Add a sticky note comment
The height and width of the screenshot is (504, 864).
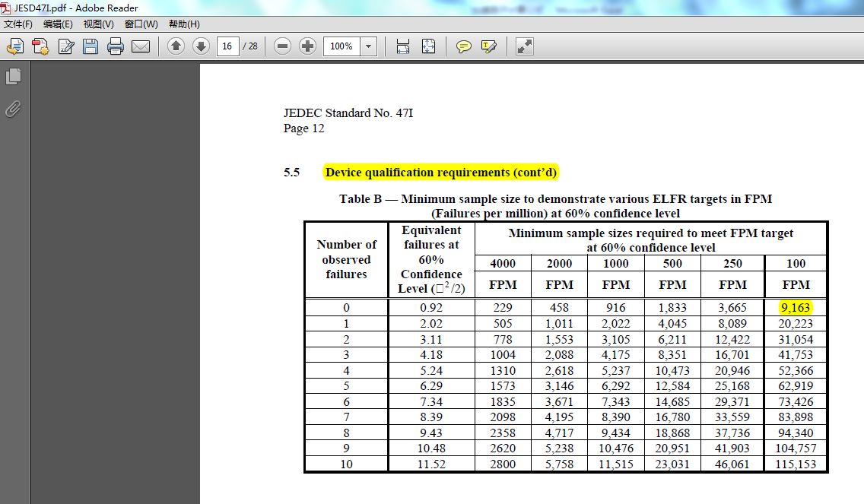click(x=463, y=46)
